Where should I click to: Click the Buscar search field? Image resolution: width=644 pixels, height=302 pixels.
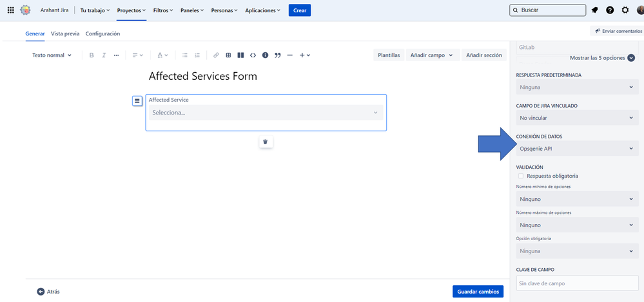click(x=547, y=10)
